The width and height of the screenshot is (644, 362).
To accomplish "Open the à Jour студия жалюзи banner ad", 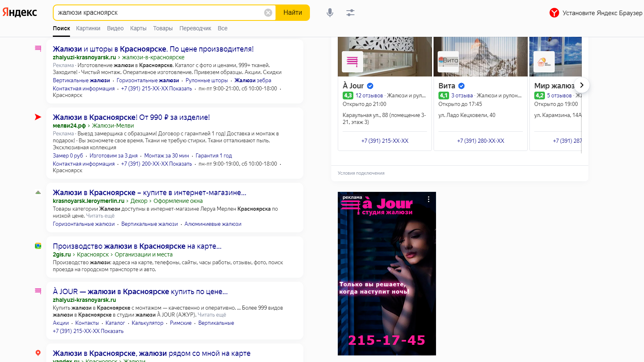I will click(387, 273).
